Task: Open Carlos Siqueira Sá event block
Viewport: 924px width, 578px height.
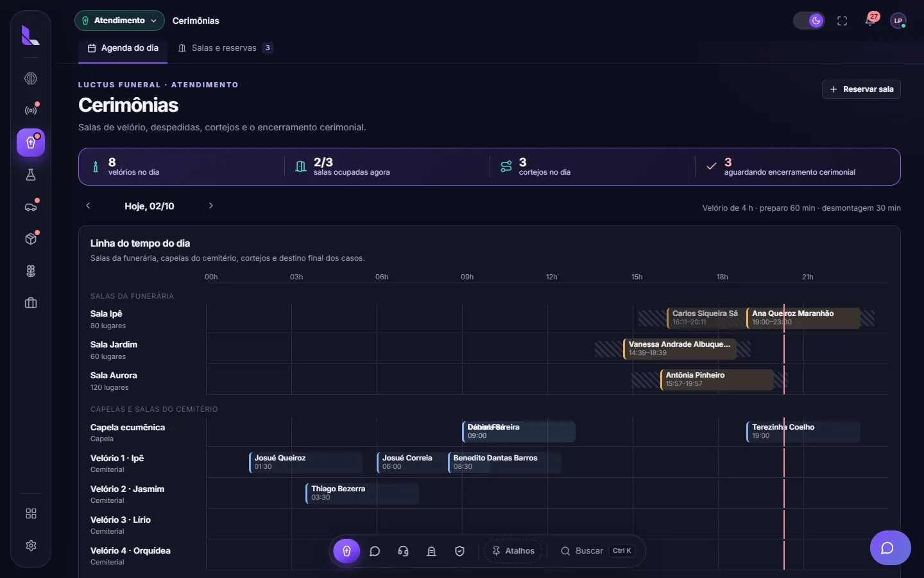Action: (705, 318)
